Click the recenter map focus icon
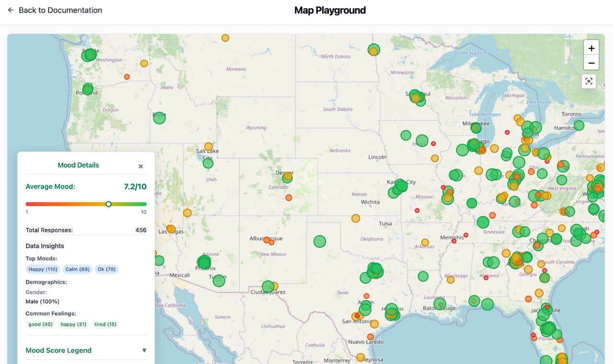This screenshot has height=364, width=613. [589, 81]
